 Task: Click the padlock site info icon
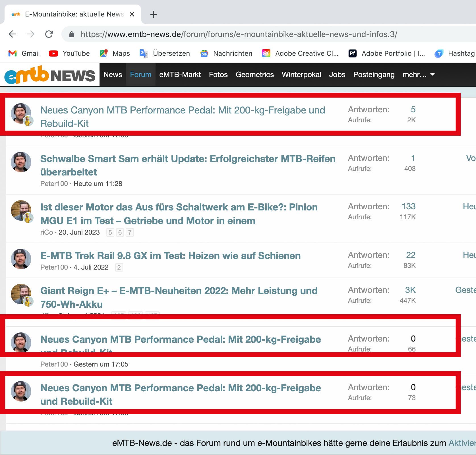(x=72, y=34)
